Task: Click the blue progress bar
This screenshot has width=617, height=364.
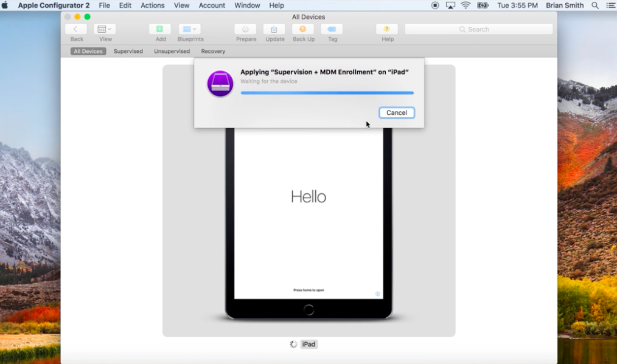Action: pos(327,93)
